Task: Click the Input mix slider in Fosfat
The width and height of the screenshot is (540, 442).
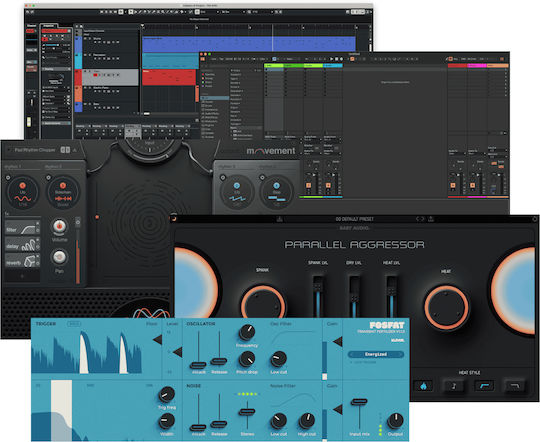Action: 359,401
